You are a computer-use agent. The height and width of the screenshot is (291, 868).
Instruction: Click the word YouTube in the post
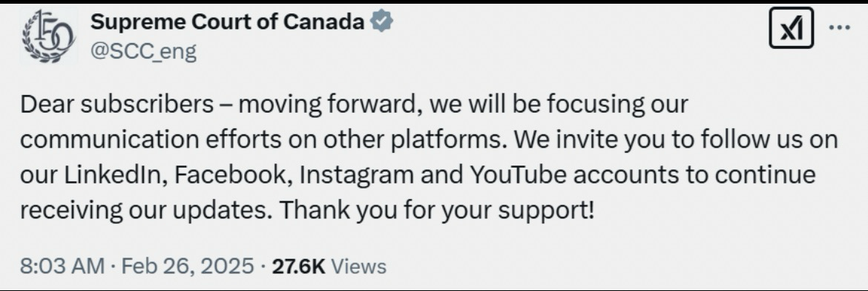[x=519, y=174]
